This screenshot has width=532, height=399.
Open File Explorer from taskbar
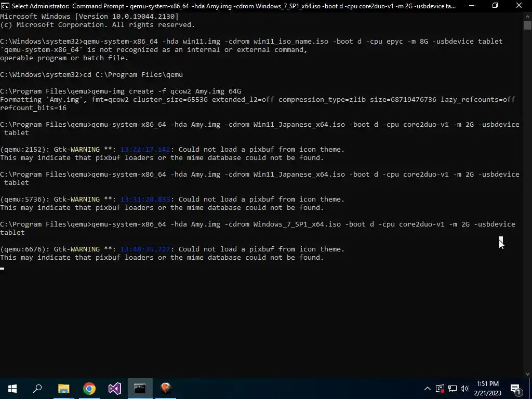63,389
